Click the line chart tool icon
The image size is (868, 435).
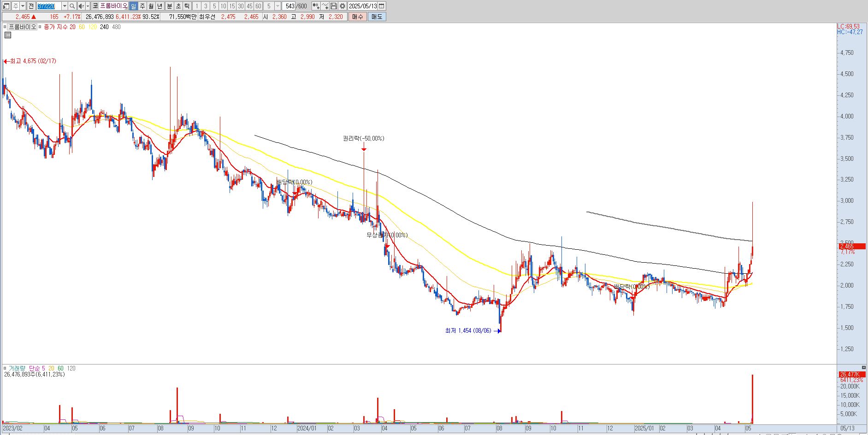325,6
